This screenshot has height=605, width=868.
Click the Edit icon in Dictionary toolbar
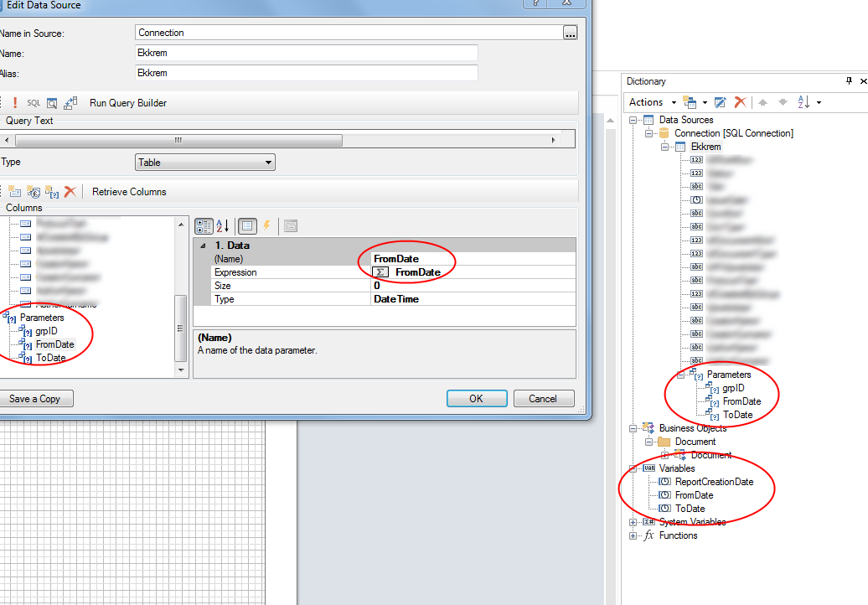point(721,102)
